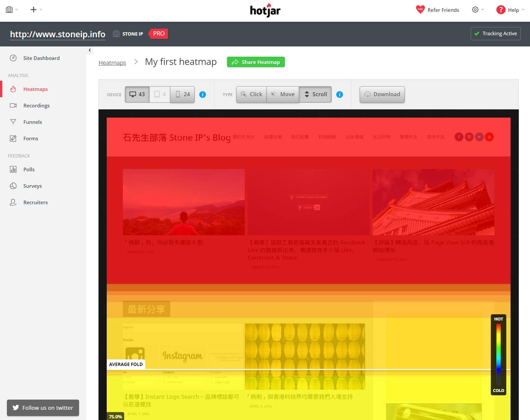Image resolution: width=530 pixels, height=420 pixels.
Task: Select Funnels from the Analysis sidebar
Action: tap(32, 122)
